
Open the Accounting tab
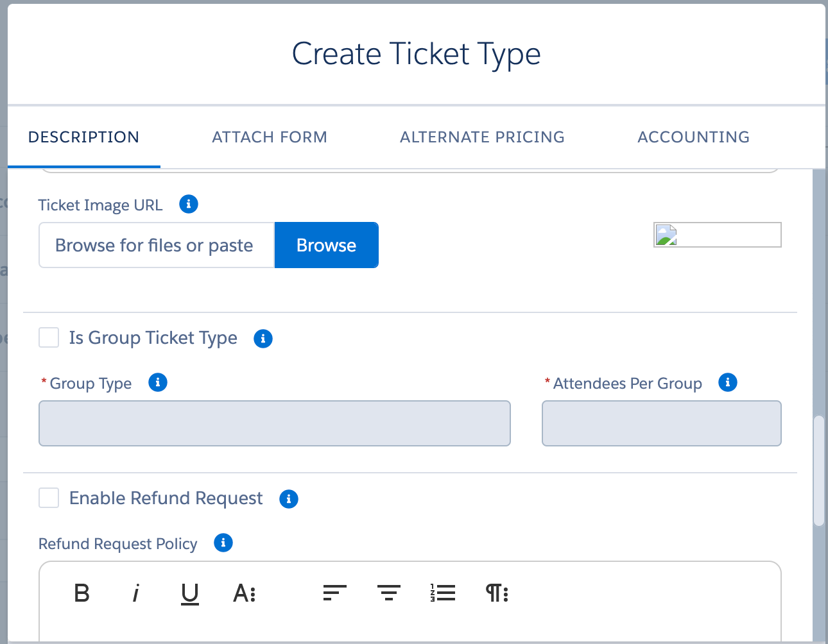pyautogui.click(x=693, y=137)
